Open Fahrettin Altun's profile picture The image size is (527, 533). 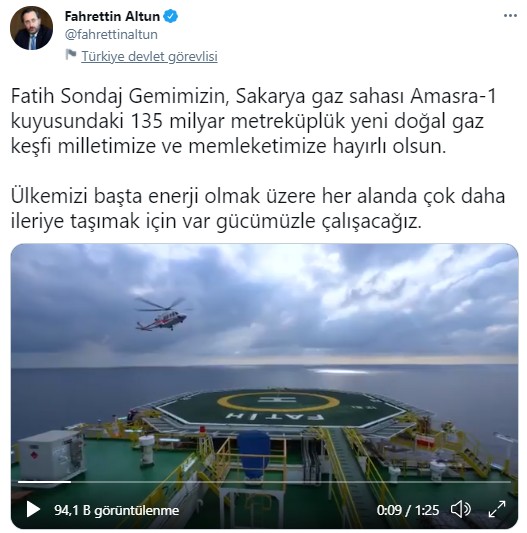[32, 28]
